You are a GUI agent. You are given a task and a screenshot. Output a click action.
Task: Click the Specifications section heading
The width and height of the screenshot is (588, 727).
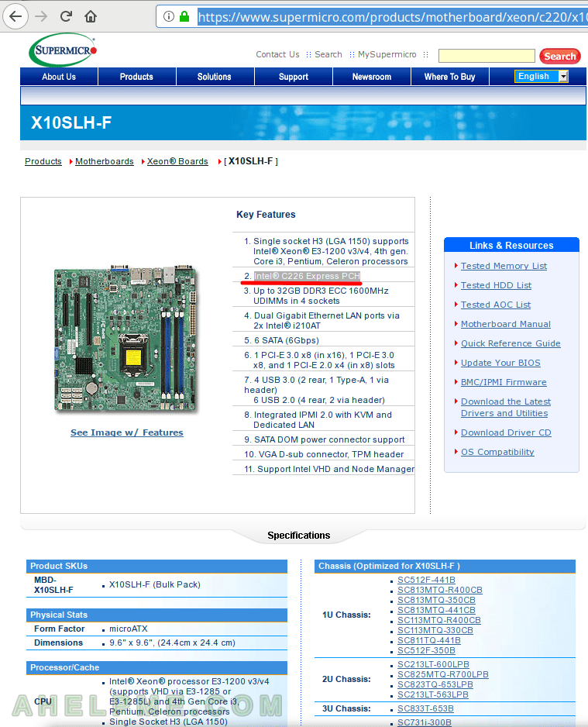click(299, 536)
